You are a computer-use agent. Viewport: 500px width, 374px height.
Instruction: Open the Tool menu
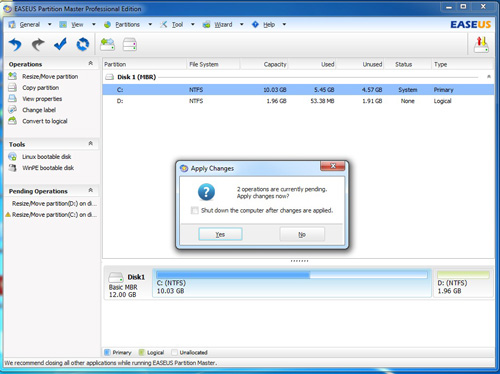click(x=177, y=24)
